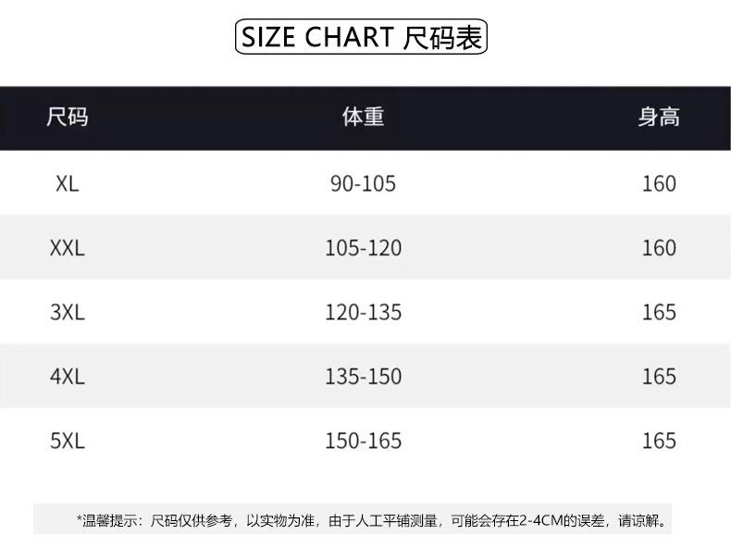Click height 165 in the 3XL row
This screenshot has width=731, height=560.
[x=659, y=312]
